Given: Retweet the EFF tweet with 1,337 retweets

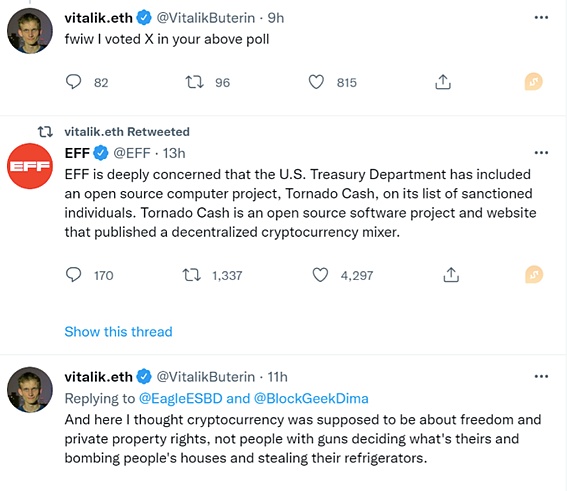Looking at the screenshot, I should click(x=192, y=275).
